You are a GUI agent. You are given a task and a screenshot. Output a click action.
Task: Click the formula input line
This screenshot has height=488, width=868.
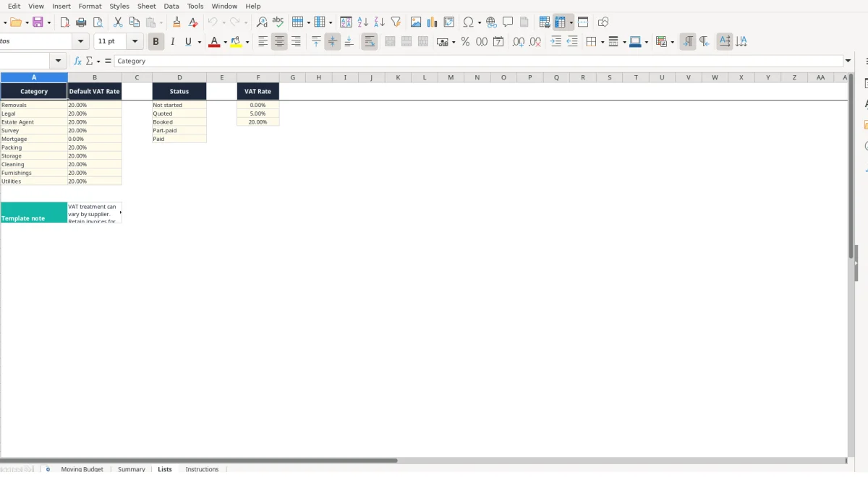click(x=478, y=61)
